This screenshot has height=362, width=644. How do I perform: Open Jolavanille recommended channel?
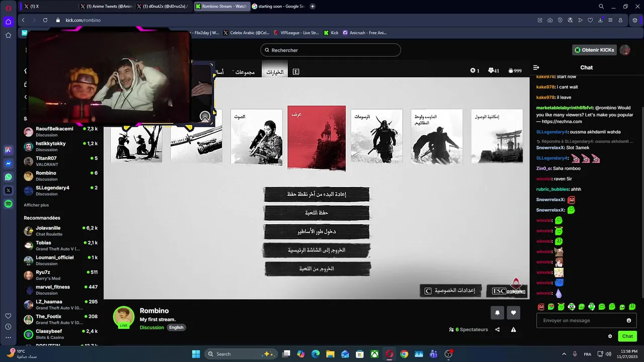[x=60, y=231]
